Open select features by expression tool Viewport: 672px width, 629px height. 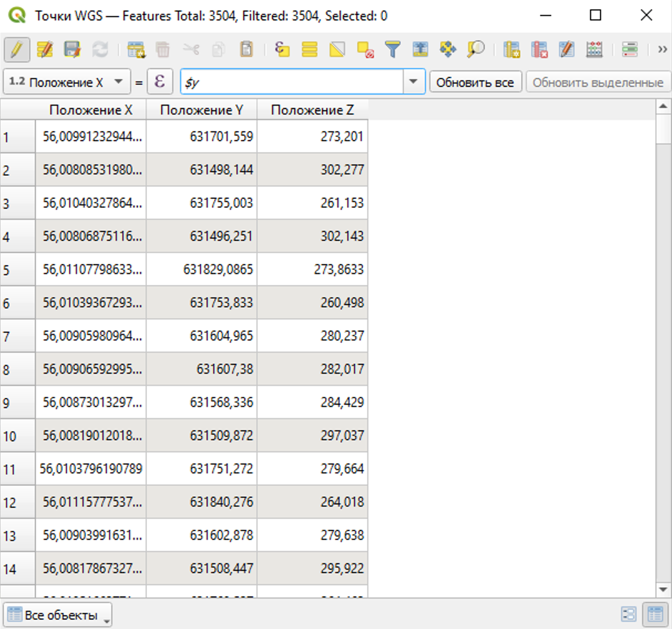(281, 50)
